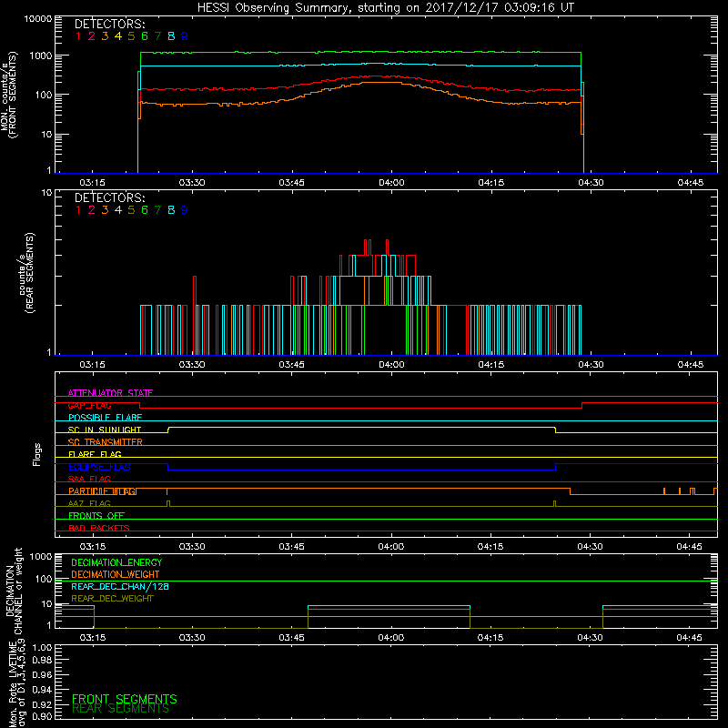Select the ATTENUATOR_STATE flag label
Image resolution: width=728 pixels, height=728 pixels.
(x=110, y=393)
